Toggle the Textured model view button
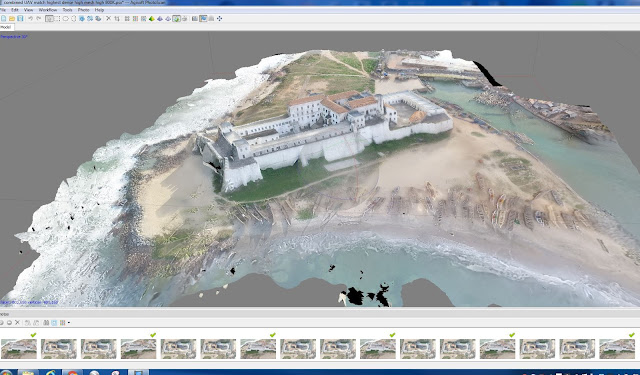 (176, 19)
